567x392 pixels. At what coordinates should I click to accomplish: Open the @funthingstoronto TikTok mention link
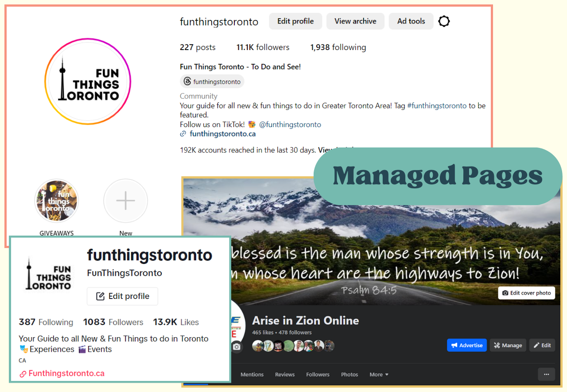pos(290,124)
